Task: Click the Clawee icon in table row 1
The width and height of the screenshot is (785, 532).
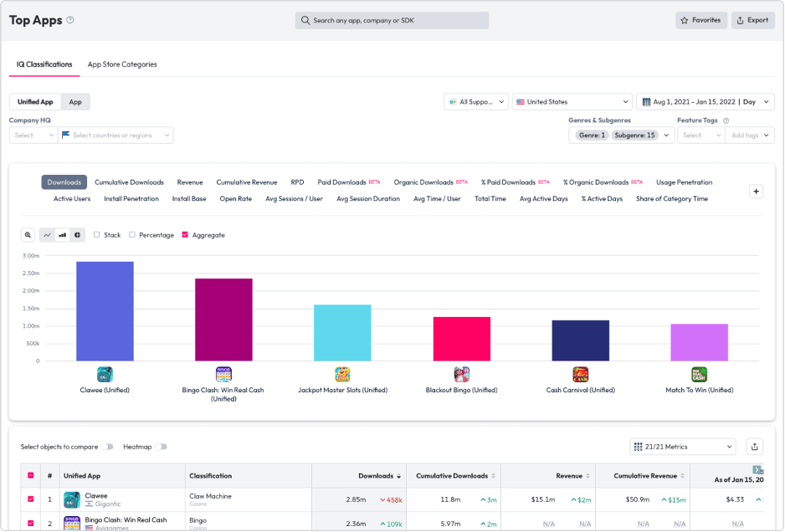Action: (72, 499)
